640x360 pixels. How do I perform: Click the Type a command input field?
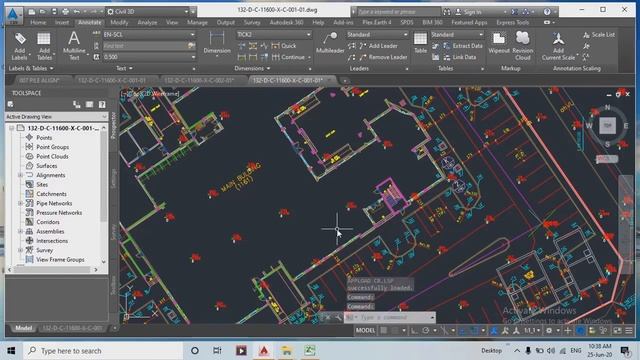[390, 317]
